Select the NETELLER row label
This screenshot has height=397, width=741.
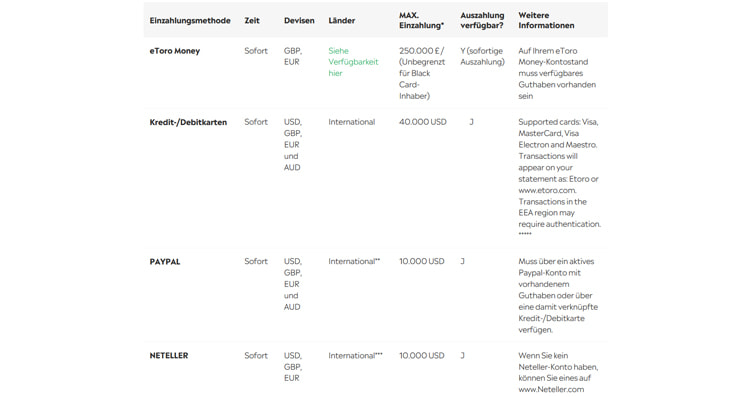pos(169,355)
